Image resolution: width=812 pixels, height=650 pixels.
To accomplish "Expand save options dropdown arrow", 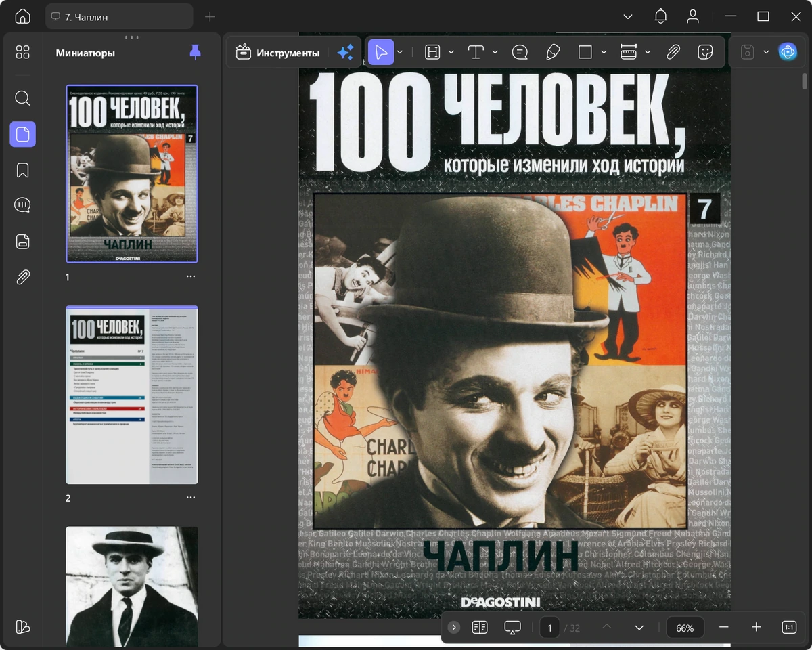I will (766, 52).
